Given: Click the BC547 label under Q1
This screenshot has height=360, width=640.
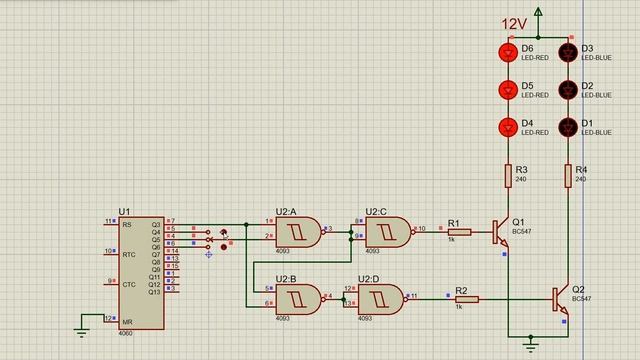Looking at the screenshot, I should (x=522, y=231).
